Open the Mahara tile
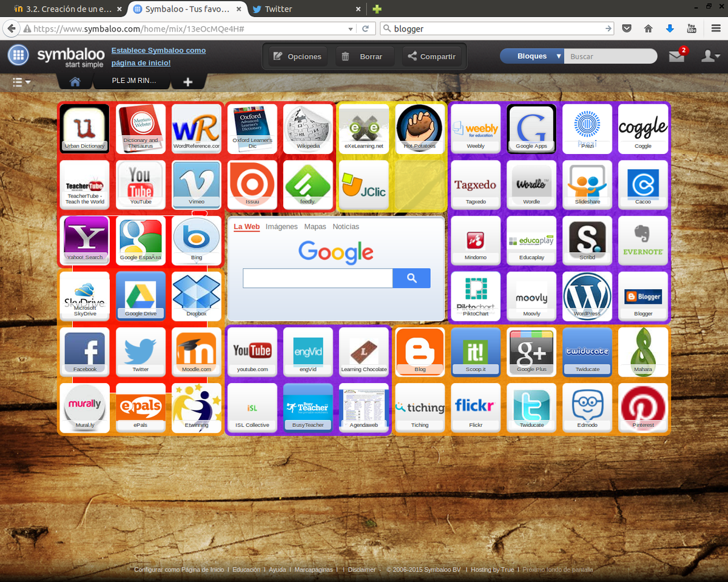The height and width of the screenshot is (582, 728). tap(643, 352)
